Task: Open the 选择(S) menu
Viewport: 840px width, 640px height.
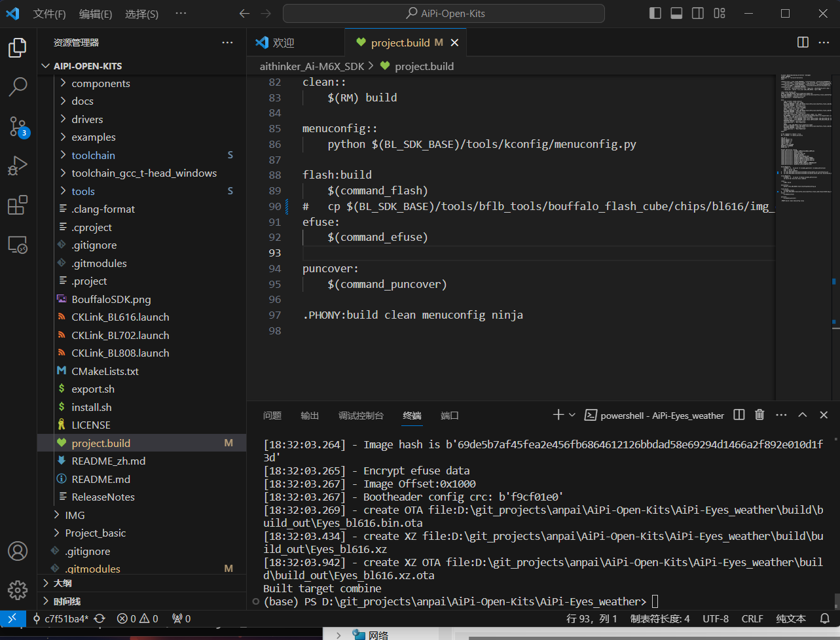Action: click(141, 14)
